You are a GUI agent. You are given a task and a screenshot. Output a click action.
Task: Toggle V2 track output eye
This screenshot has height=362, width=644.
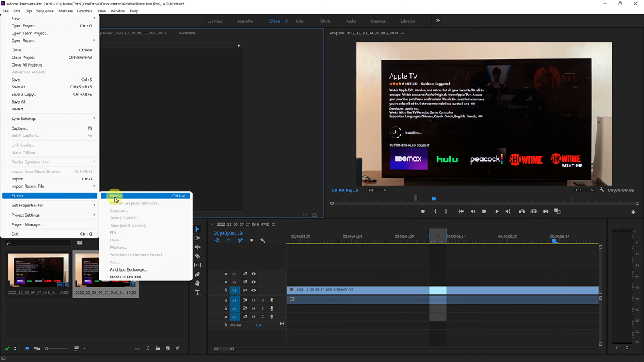click(253, 282)
